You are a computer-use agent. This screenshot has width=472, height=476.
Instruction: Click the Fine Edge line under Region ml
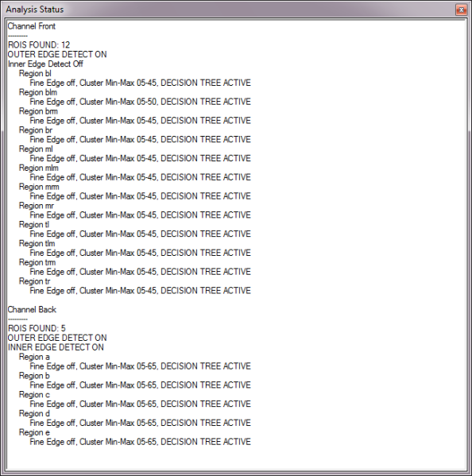coord(140,158)
